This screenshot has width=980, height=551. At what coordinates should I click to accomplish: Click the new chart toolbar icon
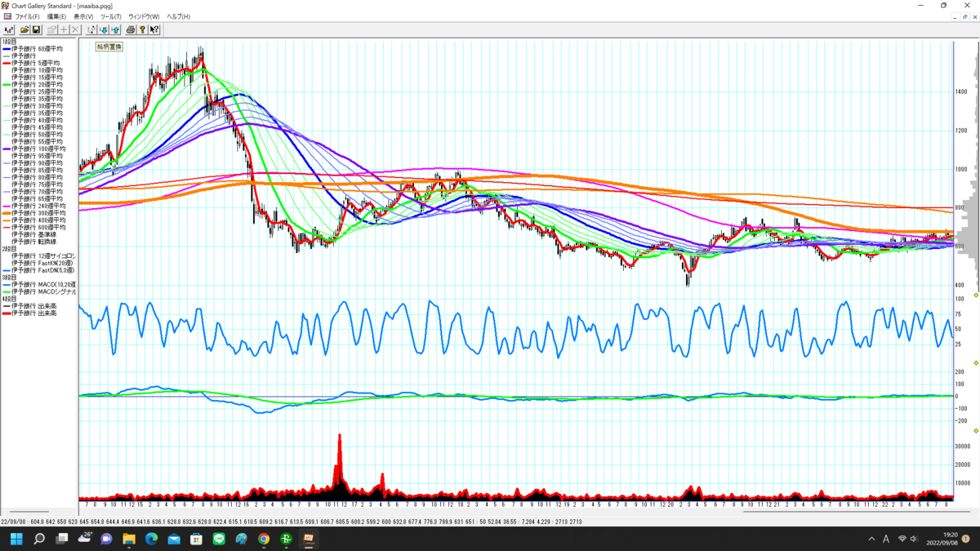coord(9,30)
